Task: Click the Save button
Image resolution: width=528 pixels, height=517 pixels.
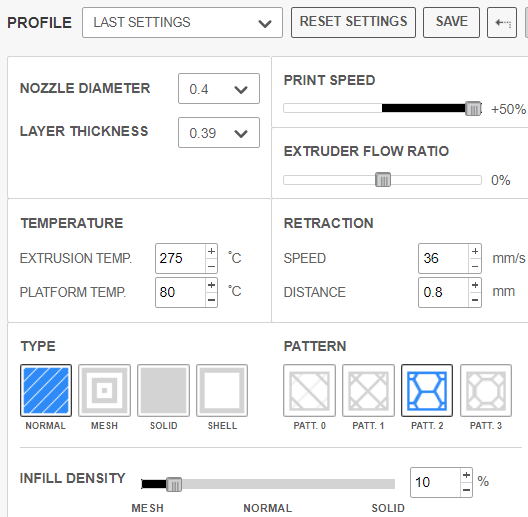Action: tap(451, 23)
